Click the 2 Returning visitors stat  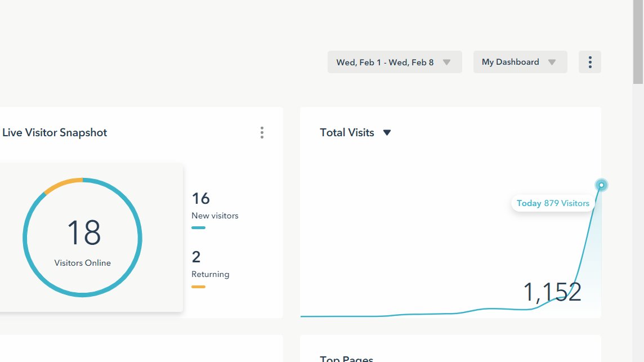[211, 264]
